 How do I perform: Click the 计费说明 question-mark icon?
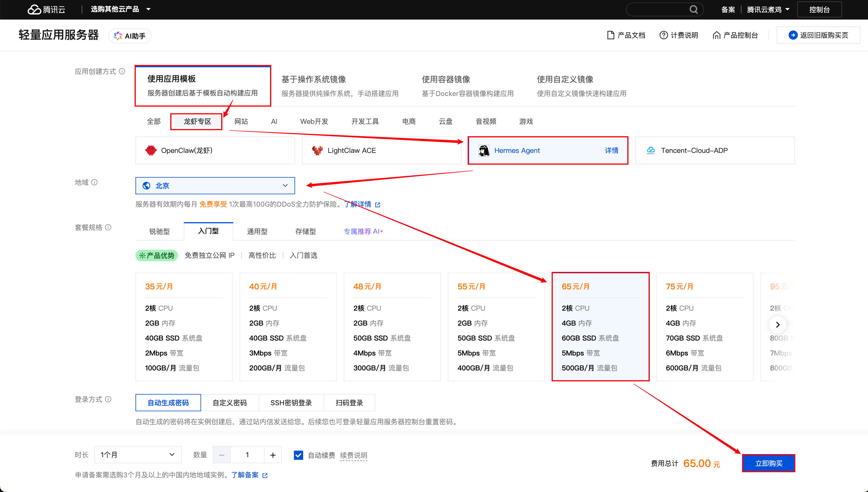pos(663,35)
